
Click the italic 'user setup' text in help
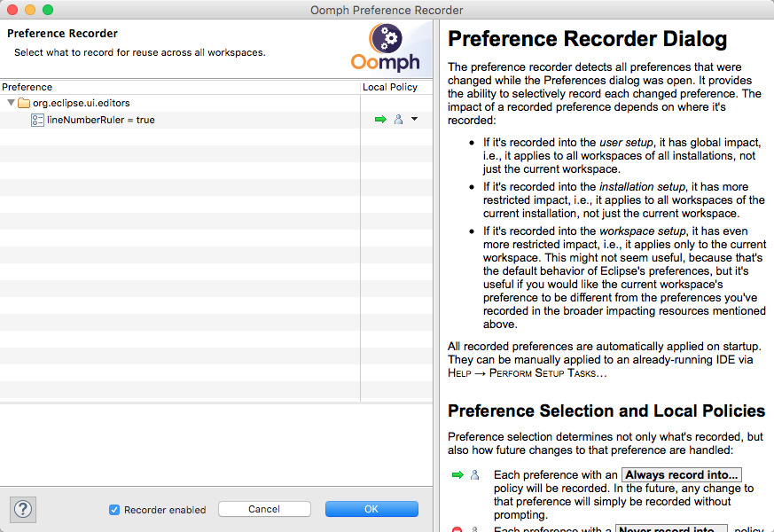(x=627, y=143)
